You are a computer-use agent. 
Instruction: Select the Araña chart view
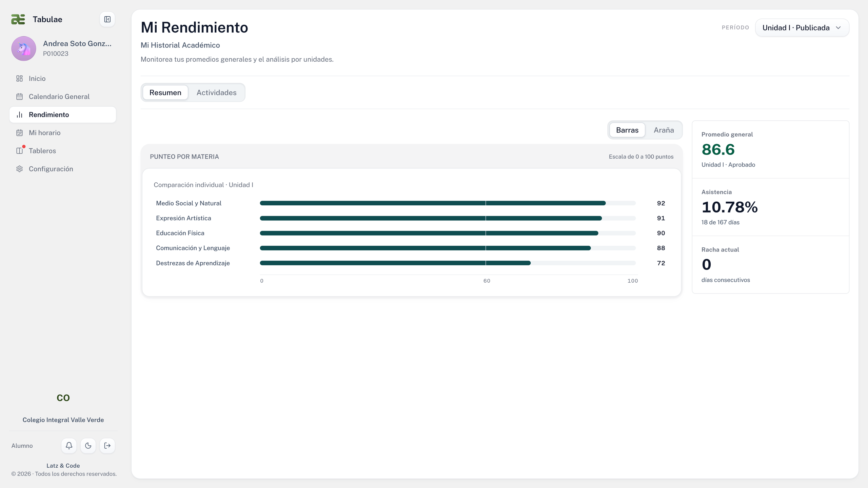664,130
